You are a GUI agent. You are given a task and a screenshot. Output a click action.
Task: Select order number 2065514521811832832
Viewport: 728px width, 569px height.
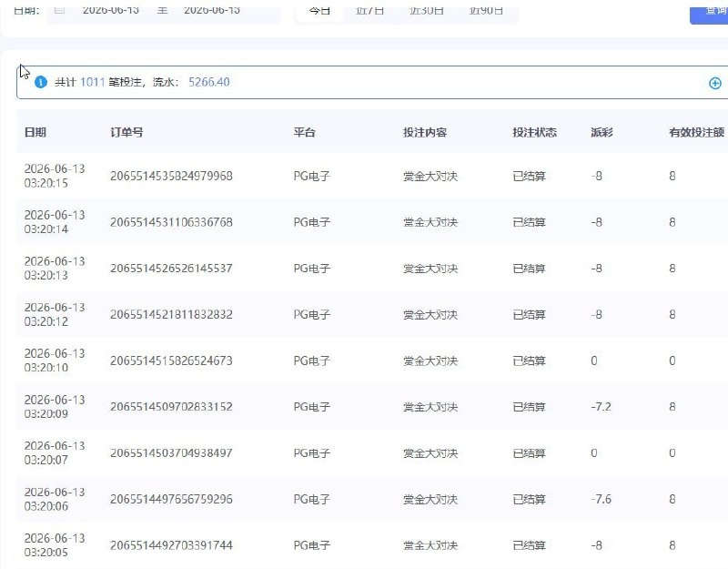[x=171, y=314]
